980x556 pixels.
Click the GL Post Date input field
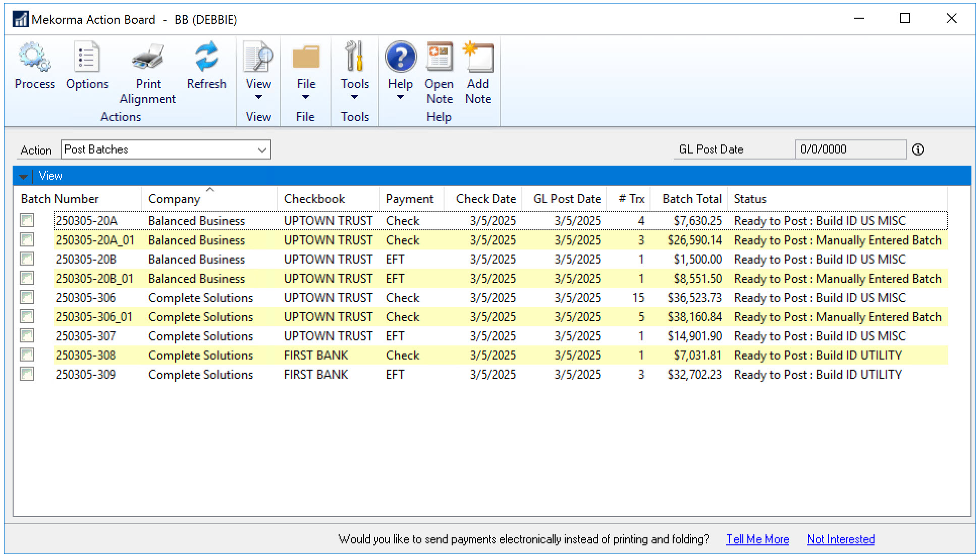[850, 149]
